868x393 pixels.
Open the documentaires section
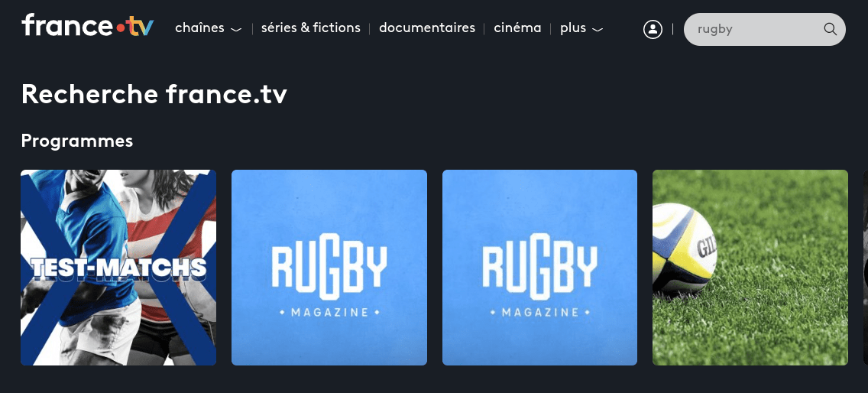tap(427, 28)
